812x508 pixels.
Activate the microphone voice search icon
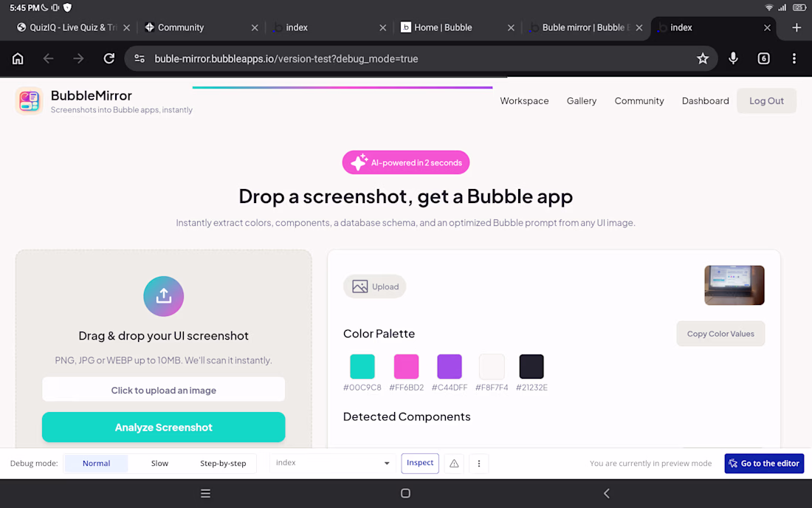733,58
